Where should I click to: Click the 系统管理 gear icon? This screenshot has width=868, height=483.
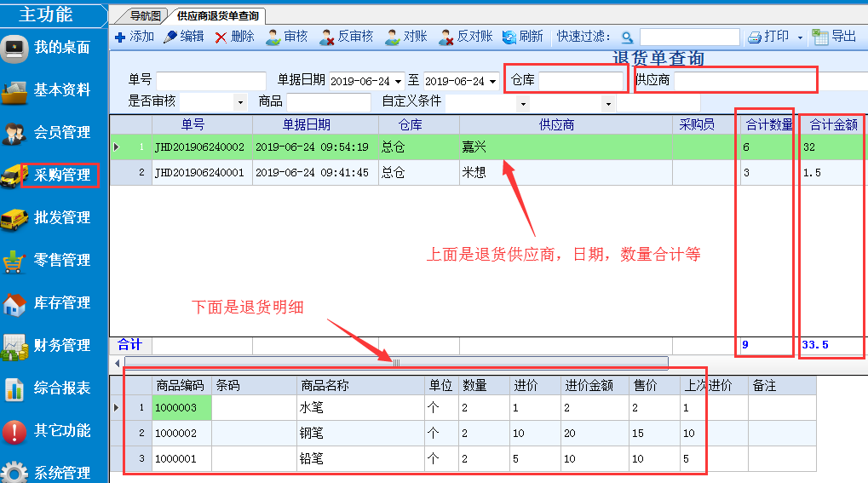[14, 473]
